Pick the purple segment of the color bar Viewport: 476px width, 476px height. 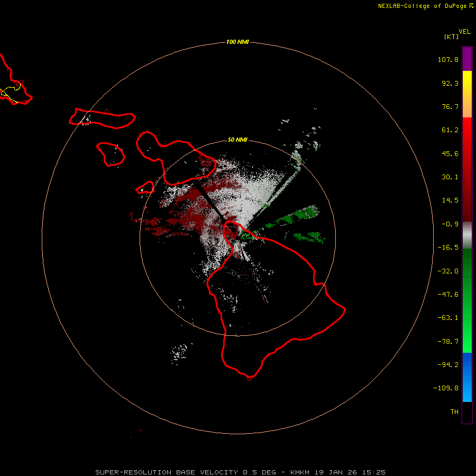tap(467, 59)
